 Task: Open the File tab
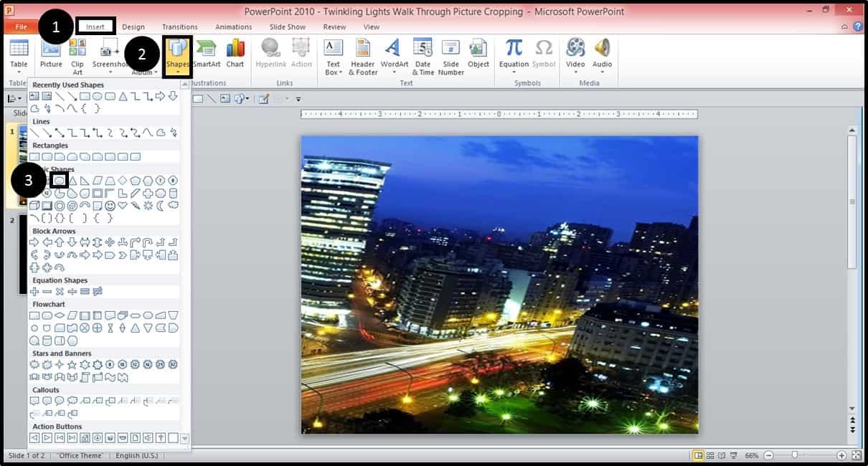click(21, 27)
